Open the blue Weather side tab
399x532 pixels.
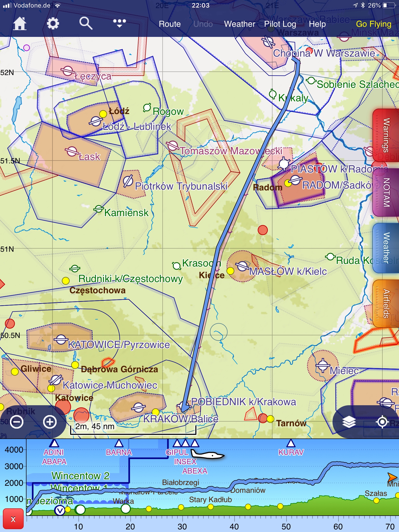pos(386,248)
